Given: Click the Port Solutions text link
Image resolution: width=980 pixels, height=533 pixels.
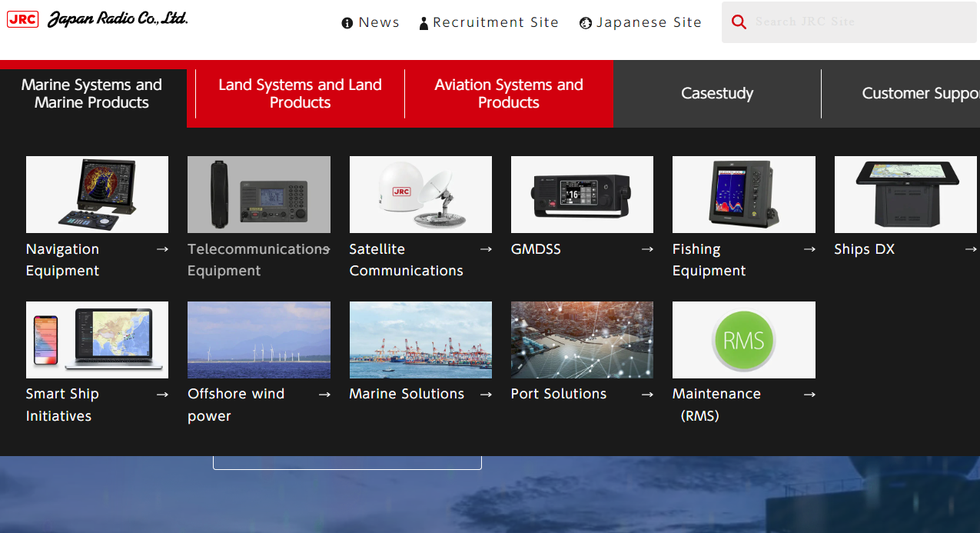Looking at the screenshot, I should click(559, 394).
